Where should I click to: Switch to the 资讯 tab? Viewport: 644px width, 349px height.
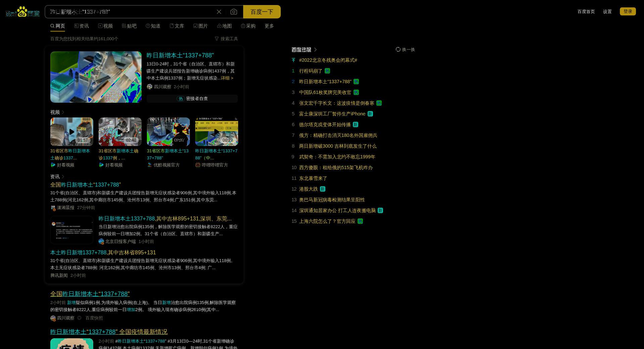82,26
